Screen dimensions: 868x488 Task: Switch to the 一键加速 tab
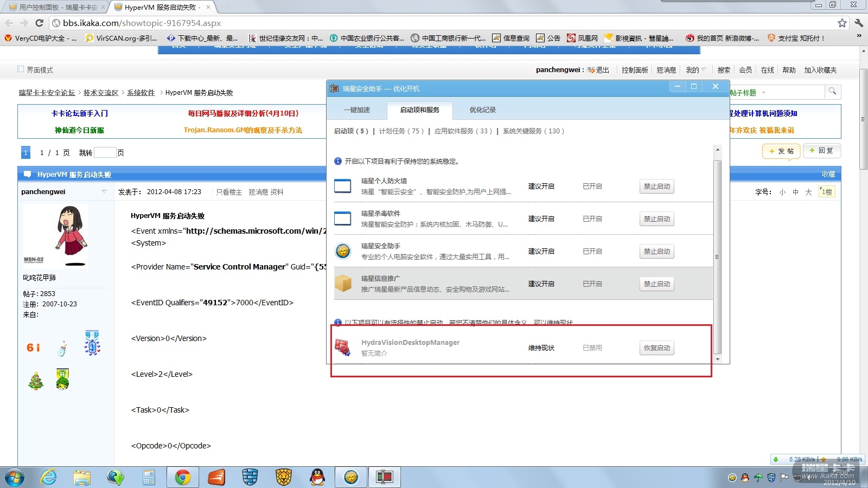pos(357,110)
